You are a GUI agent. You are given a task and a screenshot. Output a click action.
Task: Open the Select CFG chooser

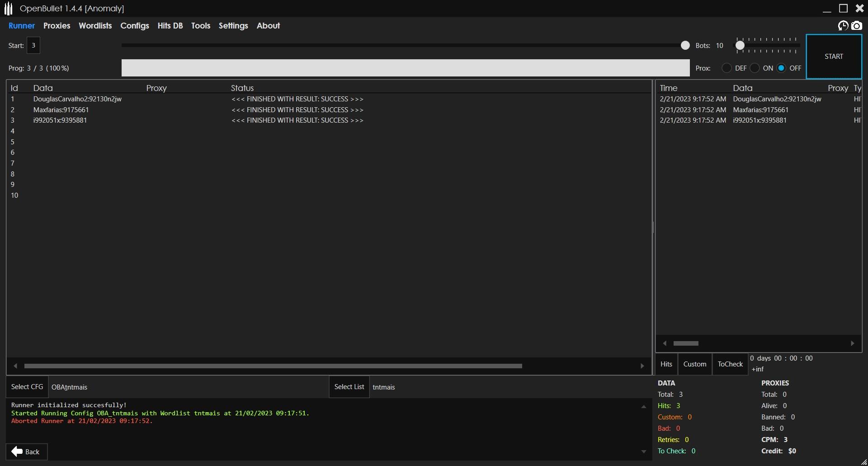point(27,387)
